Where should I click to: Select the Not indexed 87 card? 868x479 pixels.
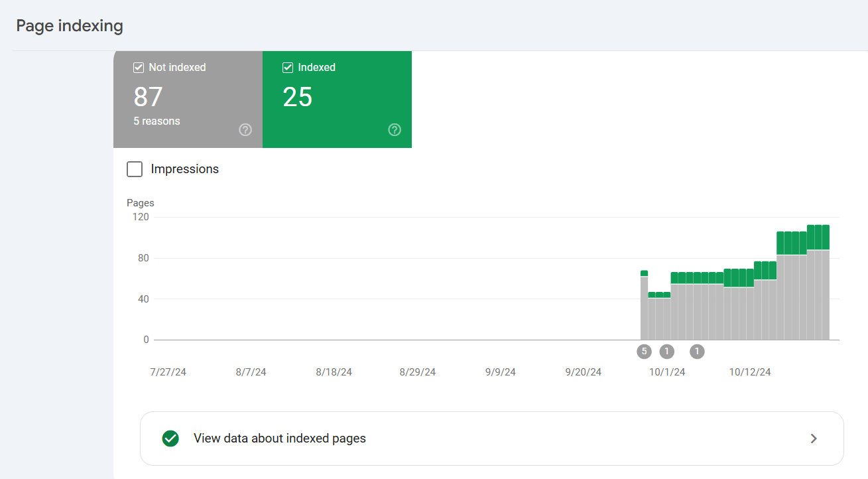(188, 100)
